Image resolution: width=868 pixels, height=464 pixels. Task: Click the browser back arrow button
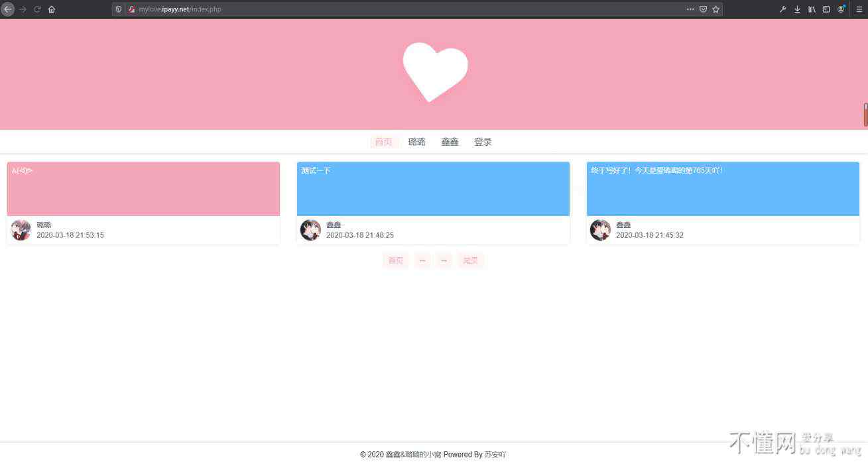click(x=8, y=9)
